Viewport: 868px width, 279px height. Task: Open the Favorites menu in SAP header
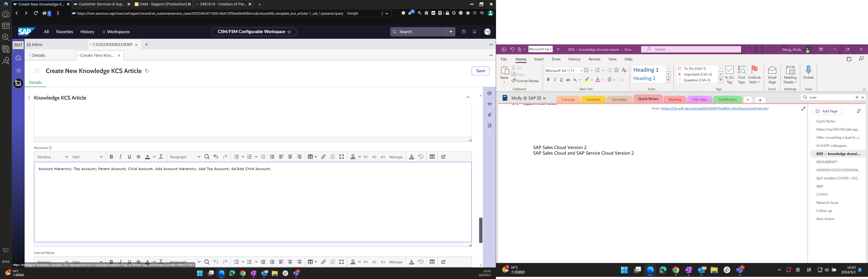(65, 32)
